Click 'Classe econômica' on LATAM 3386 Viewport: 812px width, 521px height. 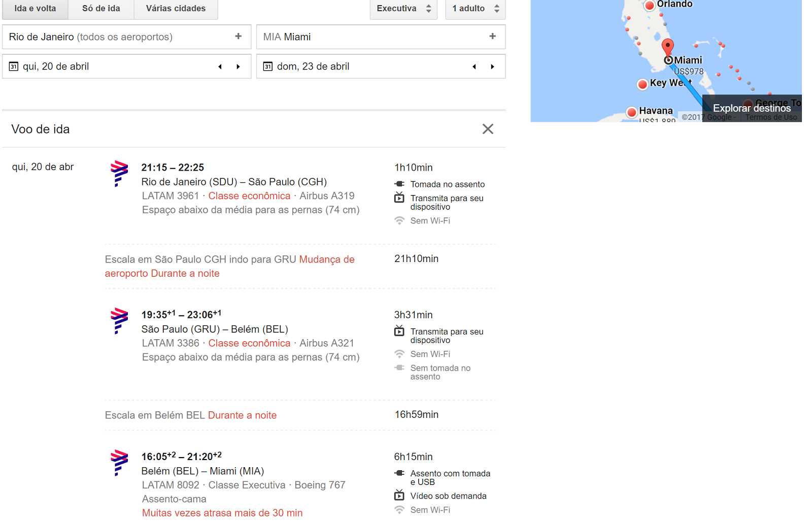pos(249,343)
